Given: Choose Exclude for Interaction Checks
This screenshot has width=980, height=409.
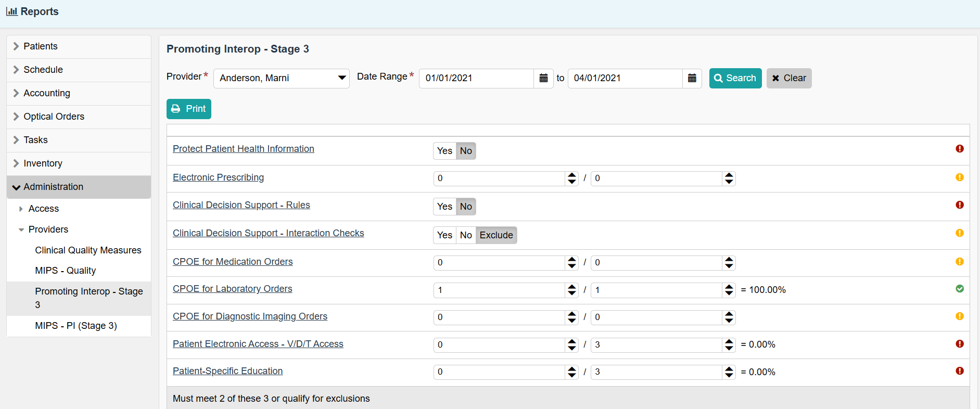Looking at the screenshot, I should point(496,235).
